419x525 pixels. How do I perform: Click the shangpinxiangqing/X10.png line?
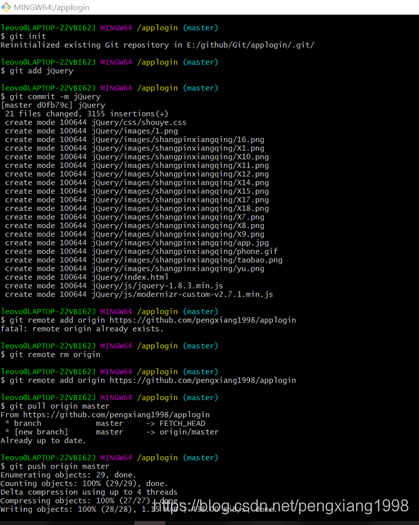tap(137, 157)
